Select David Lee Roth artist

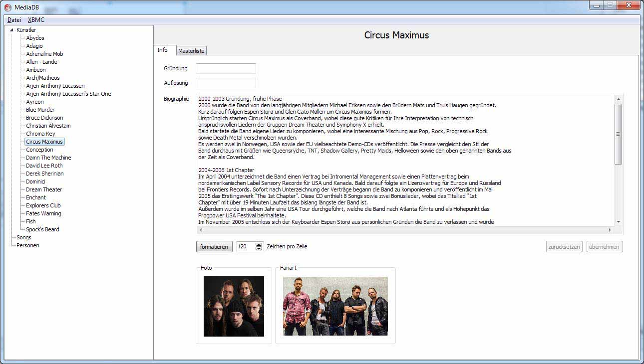pyautogui.click(x=44, y=166)
